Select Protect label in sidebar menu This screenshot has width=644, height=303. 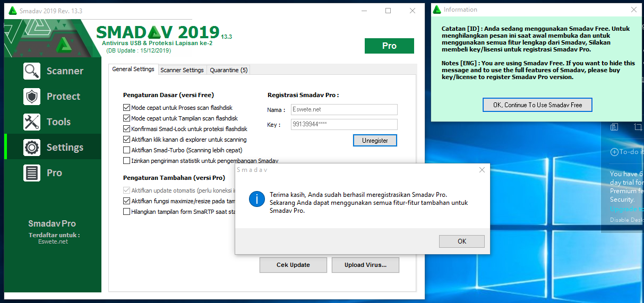[63, 97]
